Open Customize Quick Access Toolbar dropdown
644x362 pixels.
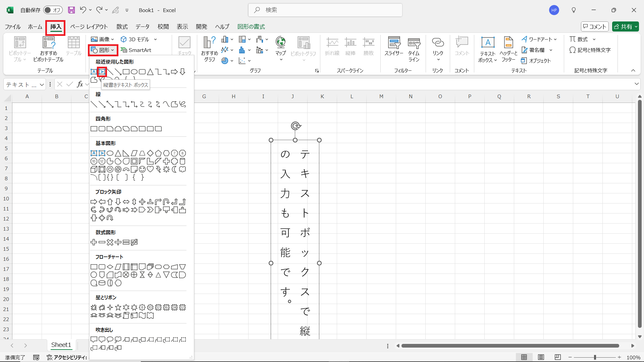click(127, 10)
